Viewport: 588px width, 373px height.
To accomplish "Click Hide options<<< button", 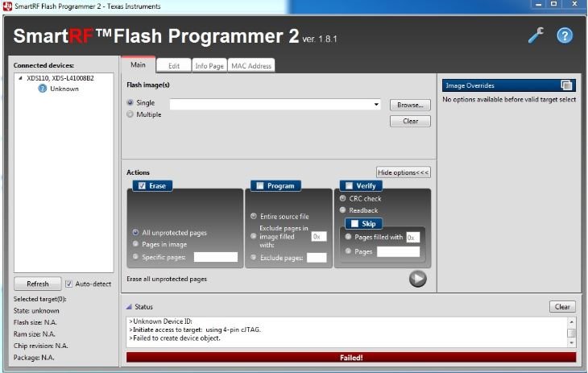I will [x=403, y=172].
